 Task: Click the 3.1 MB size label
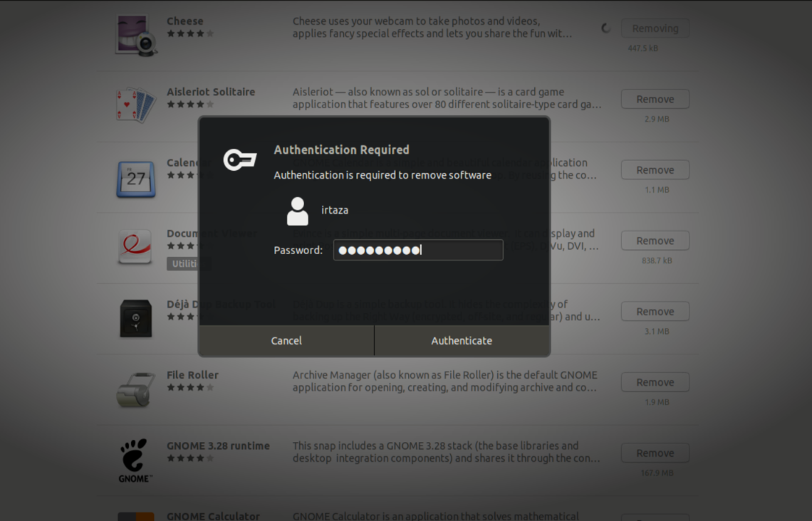click(x=657, y=331)
